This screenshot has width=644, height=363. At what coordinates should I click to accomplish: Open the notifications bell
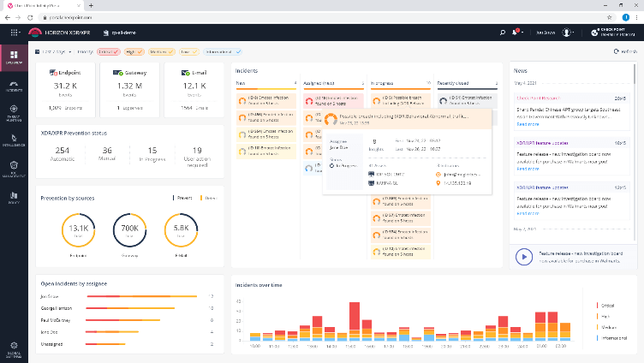tap(515, 32)
